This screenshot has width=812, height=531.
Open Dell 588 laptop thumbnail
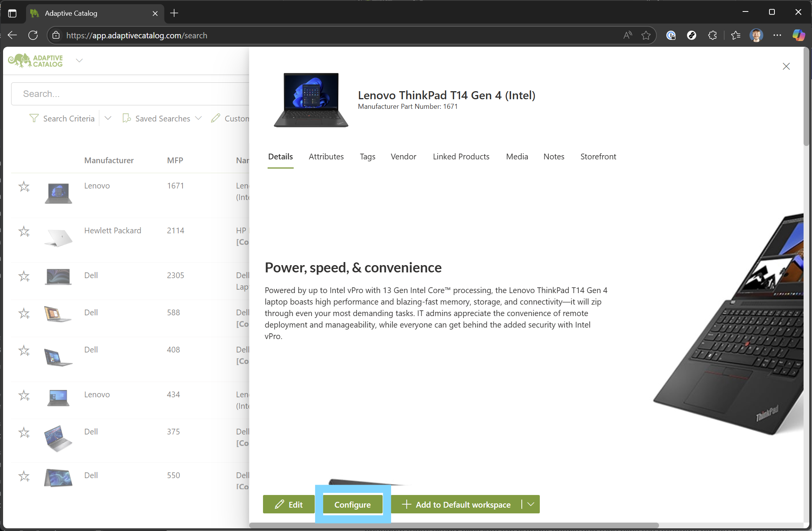[58, 314]
